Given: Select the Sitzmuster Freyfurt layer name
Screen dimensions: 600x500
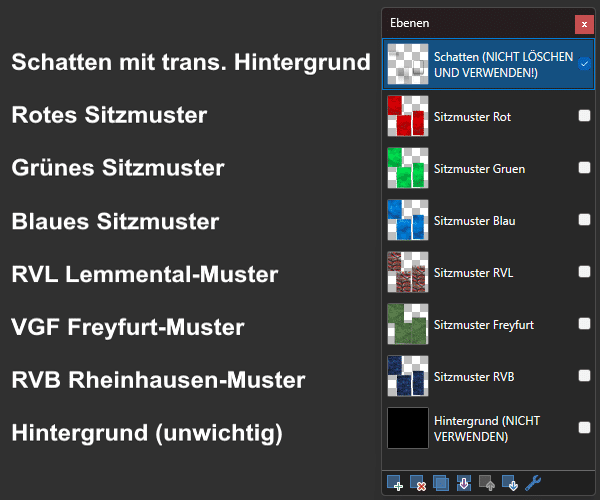Looking at the screenshot, I should [484, 325].
